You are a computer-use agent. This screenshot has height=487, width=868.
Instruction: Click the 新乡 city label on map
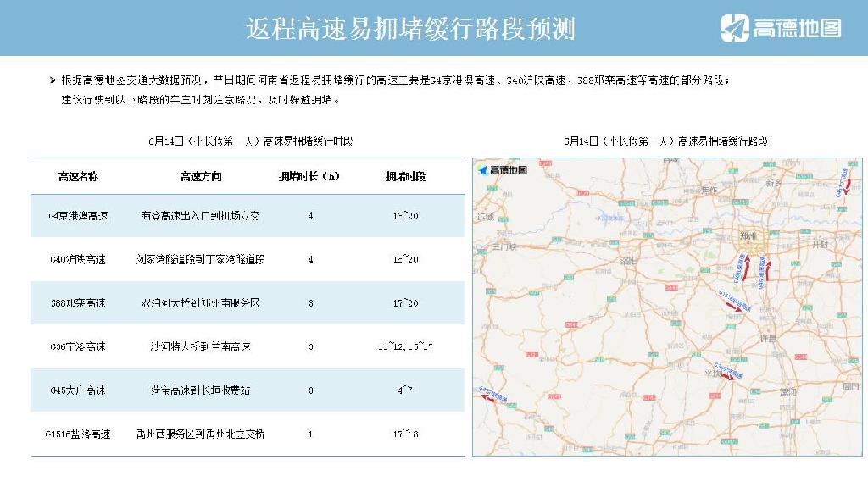click(773, 182)
